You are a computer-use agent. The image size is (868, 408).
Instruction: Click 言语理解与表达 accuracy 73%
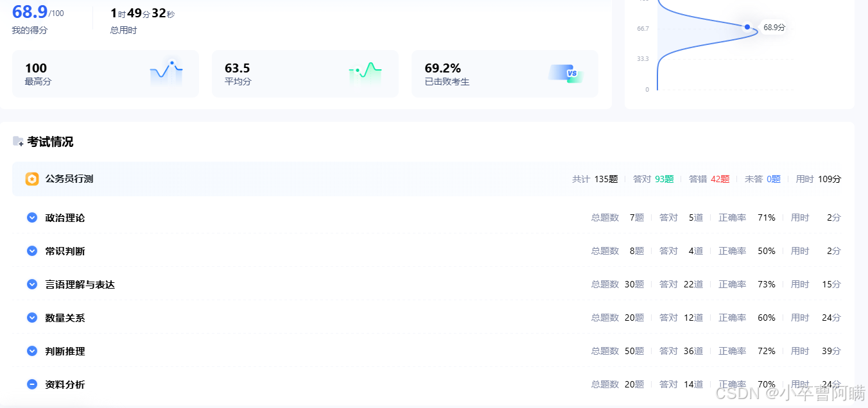point(767,285)
